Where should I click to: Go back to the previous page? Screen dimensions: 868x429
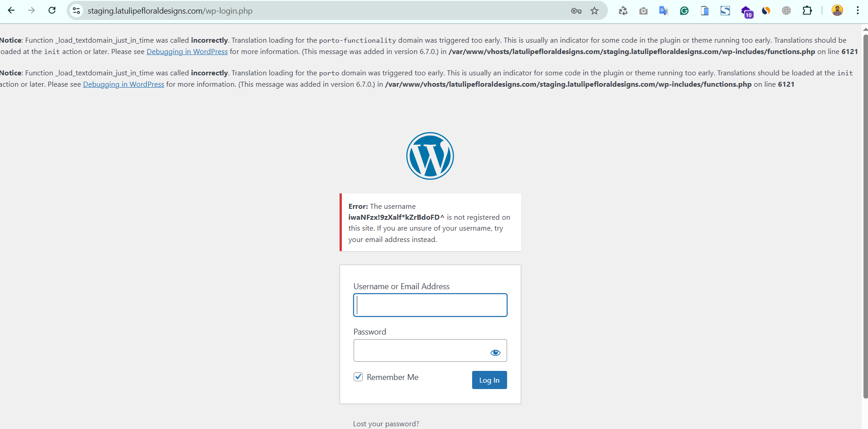(11, 10)
